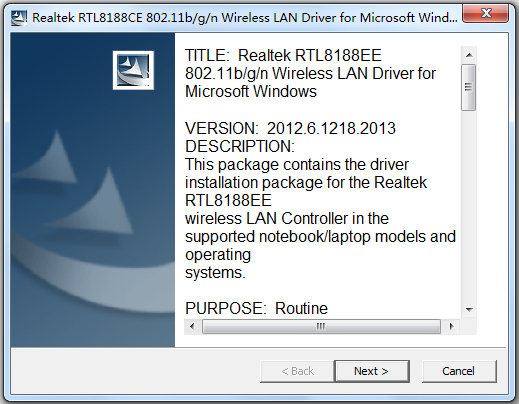Click the vertical scrollbar thumb
Image resolution: width=519 pixels, height=404 pixels.
coord(469,87)
